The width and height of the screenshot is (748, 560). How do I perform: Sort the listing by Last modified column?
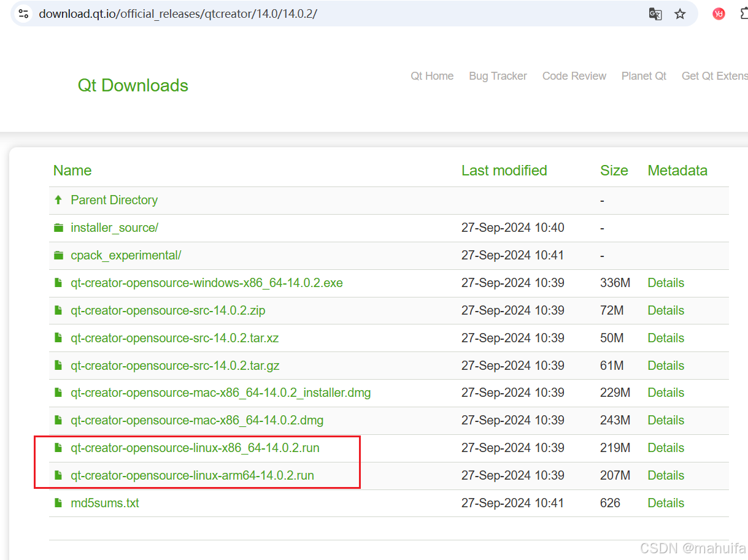[x=504, y=171]
